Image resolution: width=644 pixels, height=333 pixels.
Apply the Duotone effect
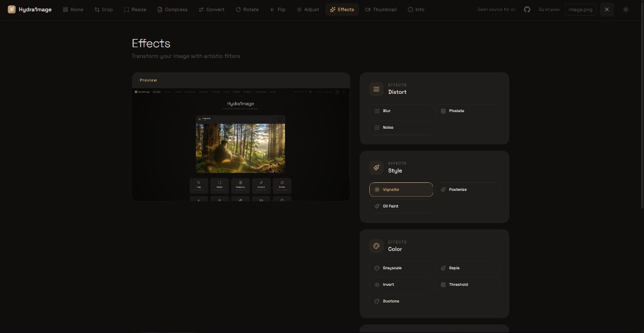pos(401,301)
